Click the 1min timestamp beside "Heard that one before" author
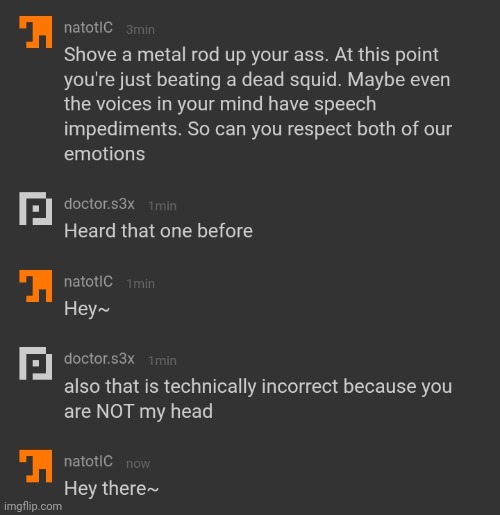 pyautogui.click(x=162, y=206)
